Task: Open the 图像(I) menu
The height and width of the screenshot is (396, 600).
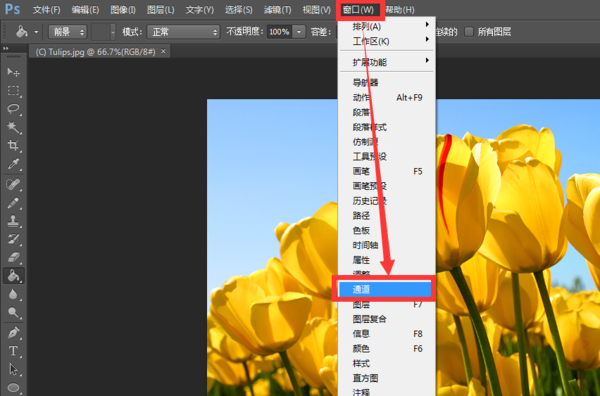Action: (123, 10)
